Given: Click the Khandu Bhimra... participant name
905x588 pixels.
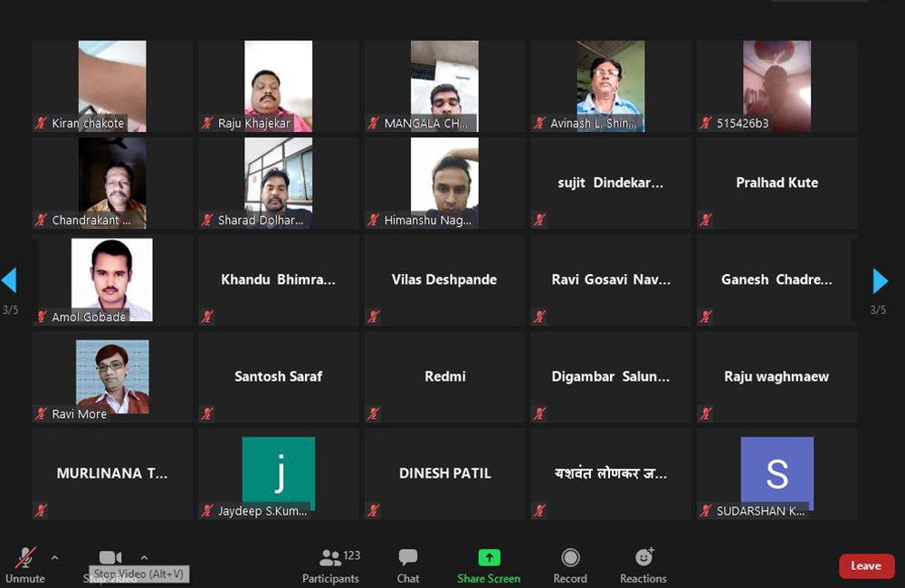Looking at the screenshot, I should pos(278,280).
